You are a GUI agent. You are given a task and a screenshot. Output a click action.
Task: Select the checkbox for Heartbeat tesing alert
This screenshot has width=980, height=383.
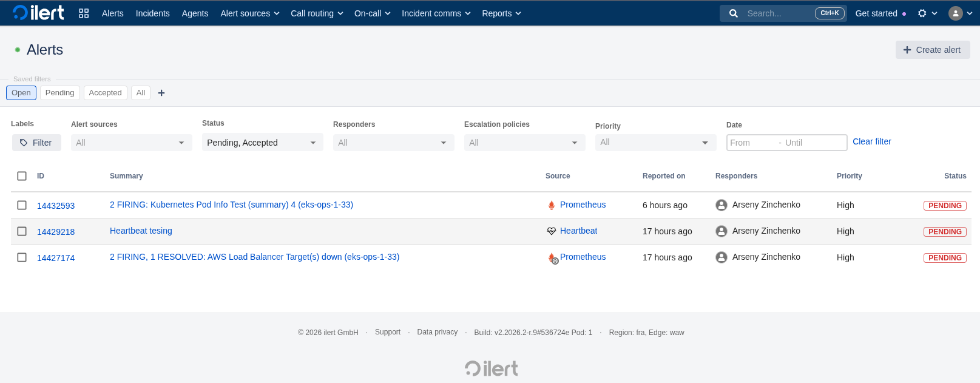tap(22, 231)
